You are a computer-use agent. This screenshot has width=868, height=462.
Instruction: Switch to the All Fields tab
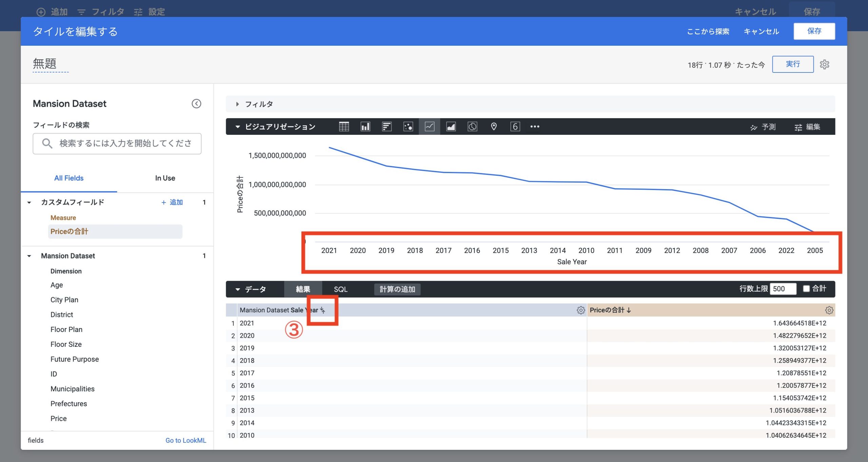(x=69, y=178)
